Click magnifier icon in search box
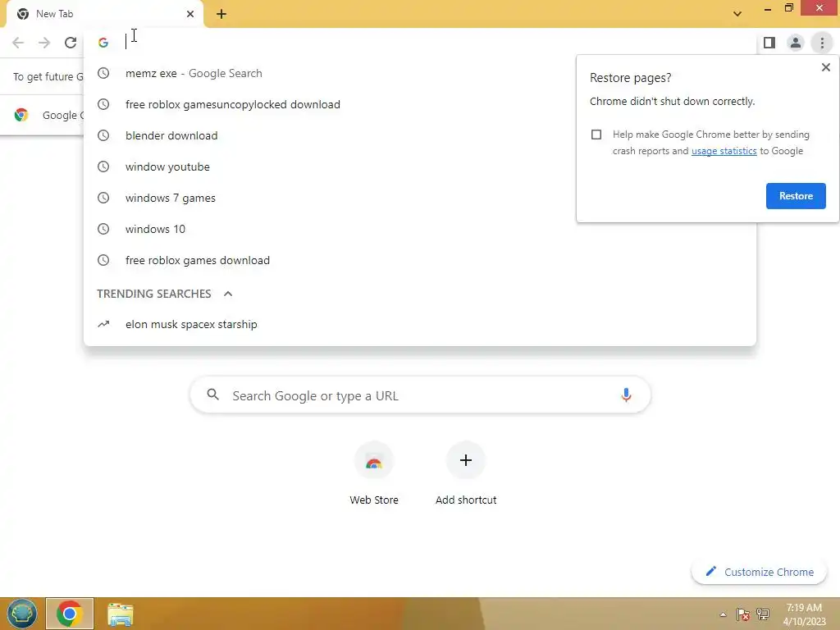The image size is (840, 630). click(212, 395)
